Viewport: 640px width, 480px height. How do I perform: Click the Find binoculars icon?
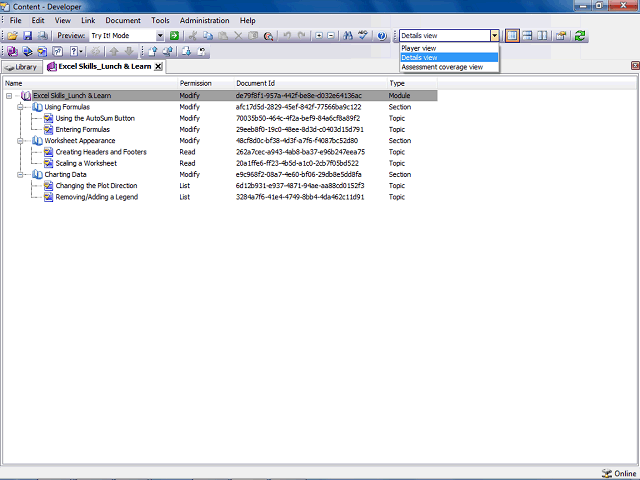348,36
